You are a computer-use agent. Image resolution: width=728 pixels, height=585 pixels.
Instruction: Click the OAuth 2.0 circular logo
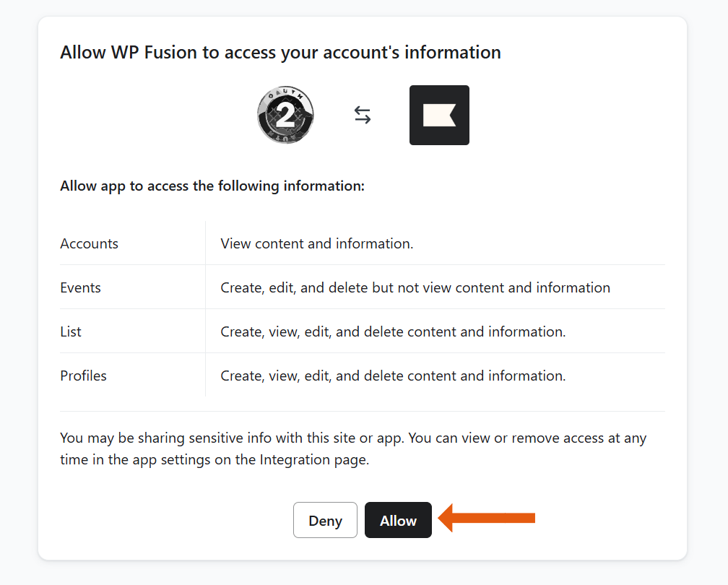pyautogui.click(x=285, y=115)
